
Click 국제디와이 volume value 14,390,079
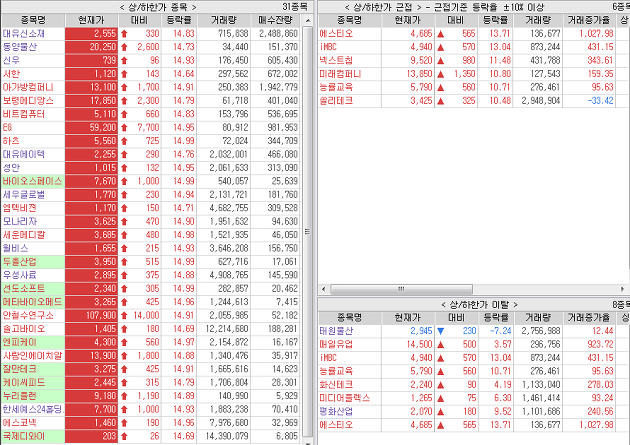(227, 436)
